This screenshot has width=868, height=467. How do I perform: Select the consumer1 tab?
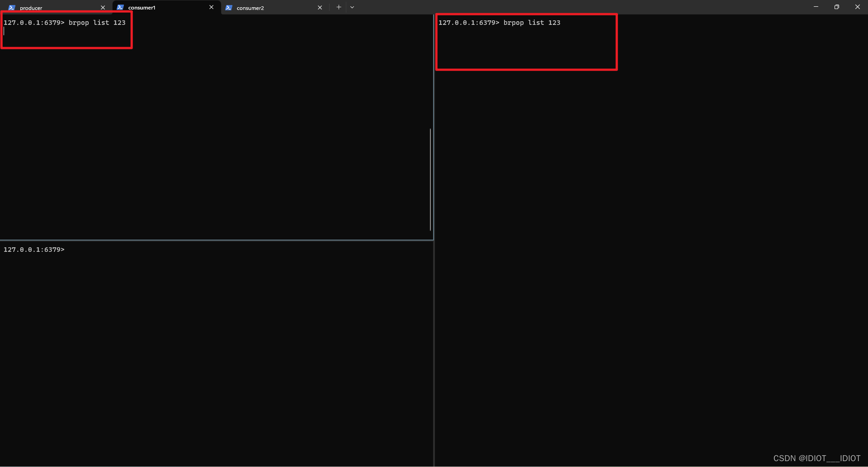pos(166,7)
